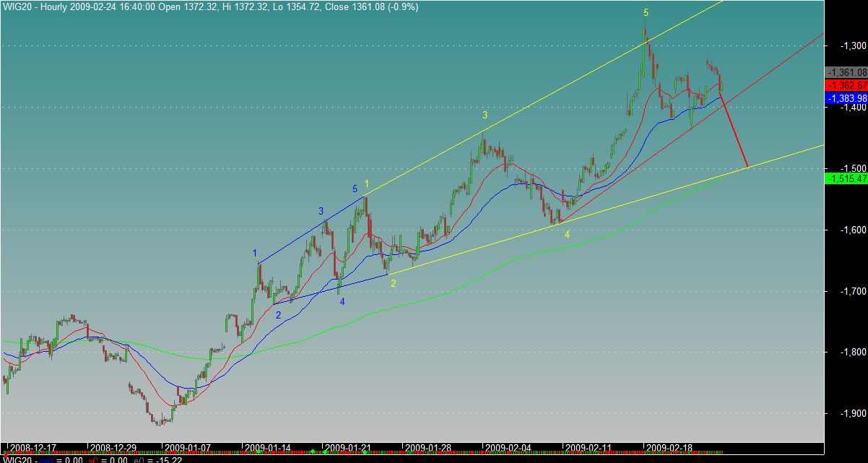The width and height of the screenshot is (868, 463).
Task: Click the blue 1,383.98 moving average label
Action: (x=846, y=98)
